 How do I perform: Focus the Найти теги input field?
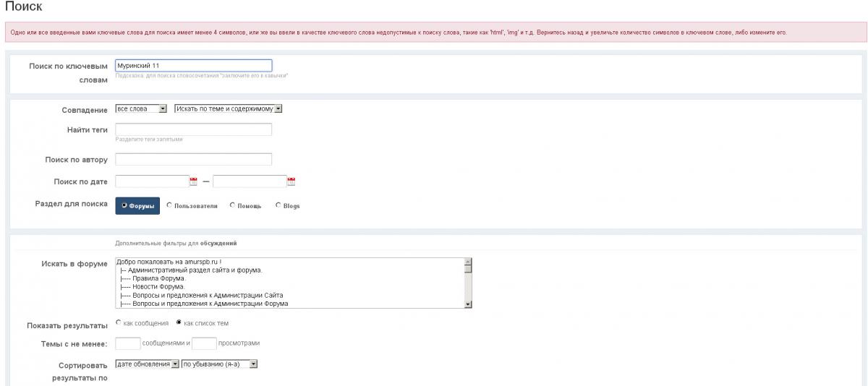click(193, 129)
